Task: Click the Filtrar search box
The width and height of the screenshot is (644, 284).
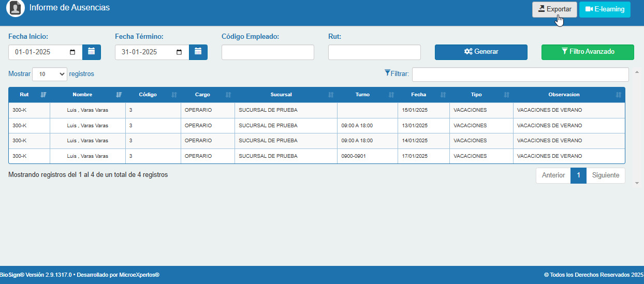Action: (x=520, y=74)
